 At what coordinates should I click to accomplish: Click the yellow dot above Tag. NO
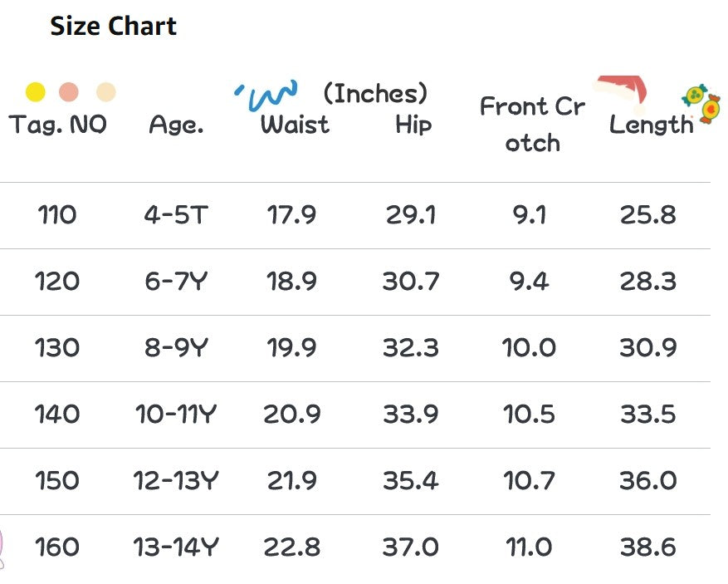[x=35, y=91]
